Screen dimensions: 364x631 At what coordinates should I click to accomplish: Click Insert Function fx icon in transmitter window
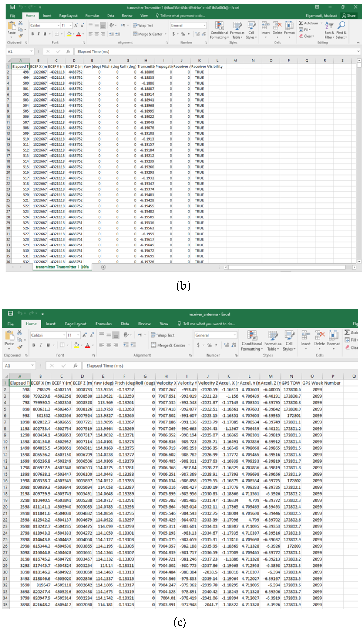[68, 52]
